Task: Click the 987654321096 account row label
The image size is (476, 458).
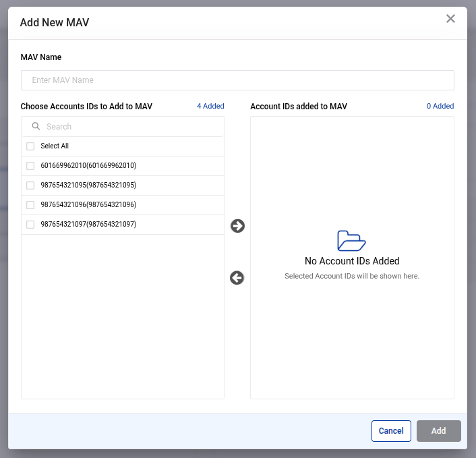Action: pyautogui.click(x=88, y=205)
